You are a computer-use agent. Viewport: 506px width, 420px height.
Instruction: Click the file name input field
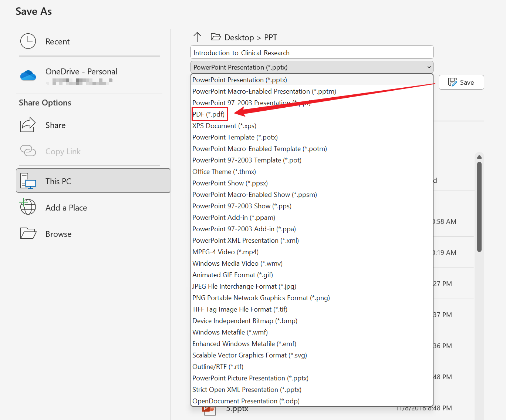(x=311, y=53)
